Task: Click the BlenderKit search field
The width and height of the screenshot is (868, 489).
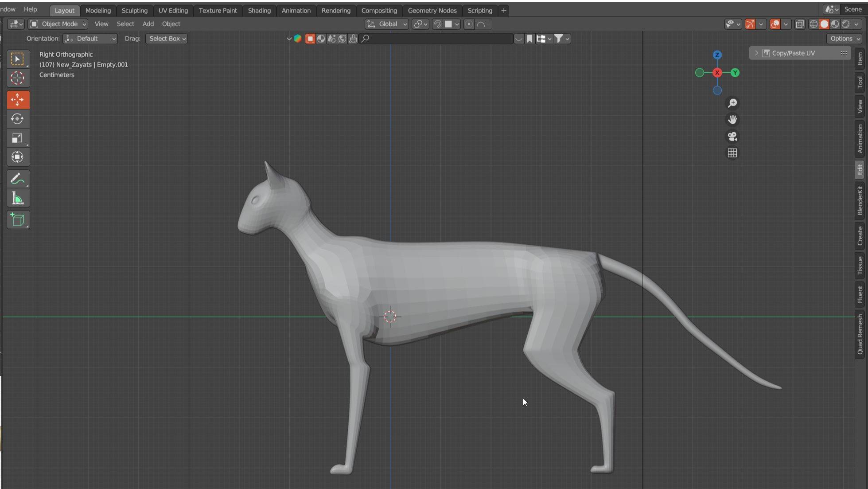Action: click(x=436, y=39)
